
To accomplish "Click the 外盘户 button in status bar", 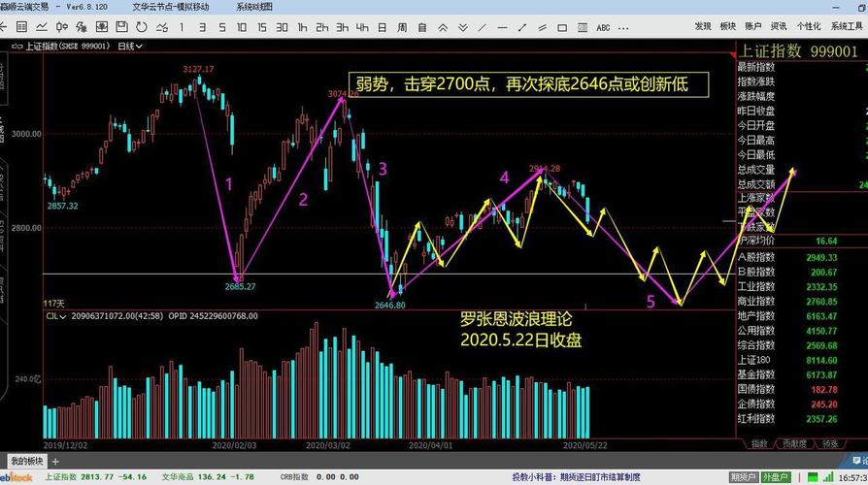I will [775, 477].
